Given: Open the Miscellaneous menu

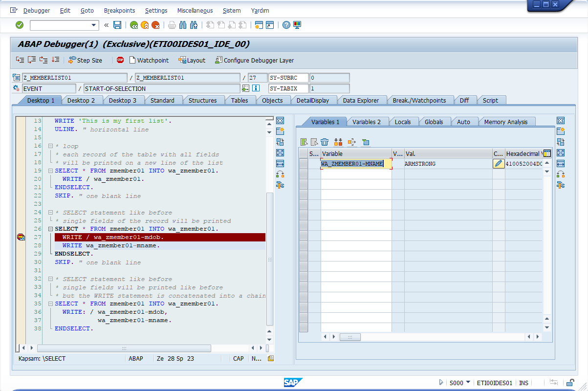Looking at the screenshot, I should pyautogui.click(x=196, y=10).
